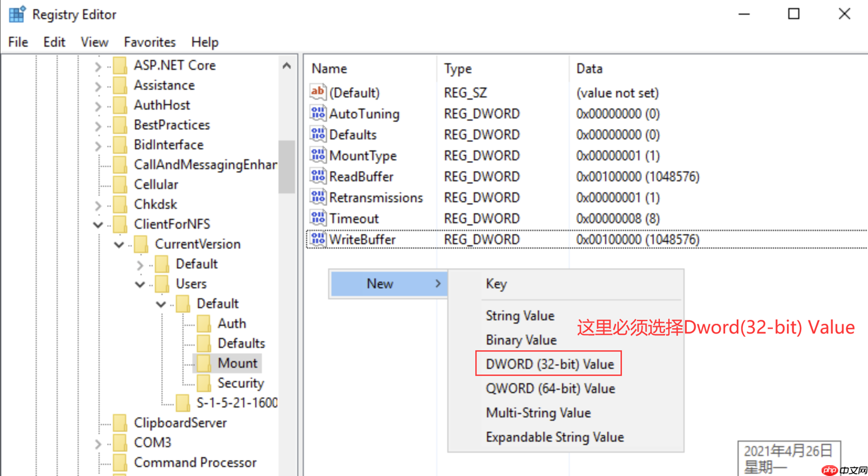Open the Edit menu
Screen dimensions: 868x476
coord(54,42)
